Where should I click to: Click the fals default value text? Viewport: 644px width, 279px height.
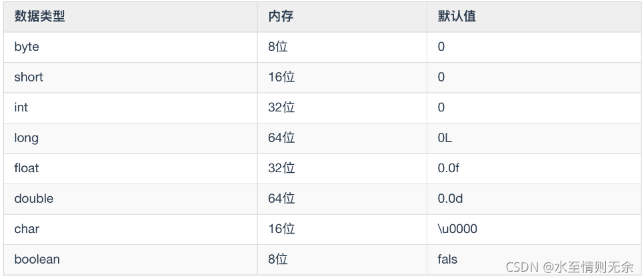(448, 259)
